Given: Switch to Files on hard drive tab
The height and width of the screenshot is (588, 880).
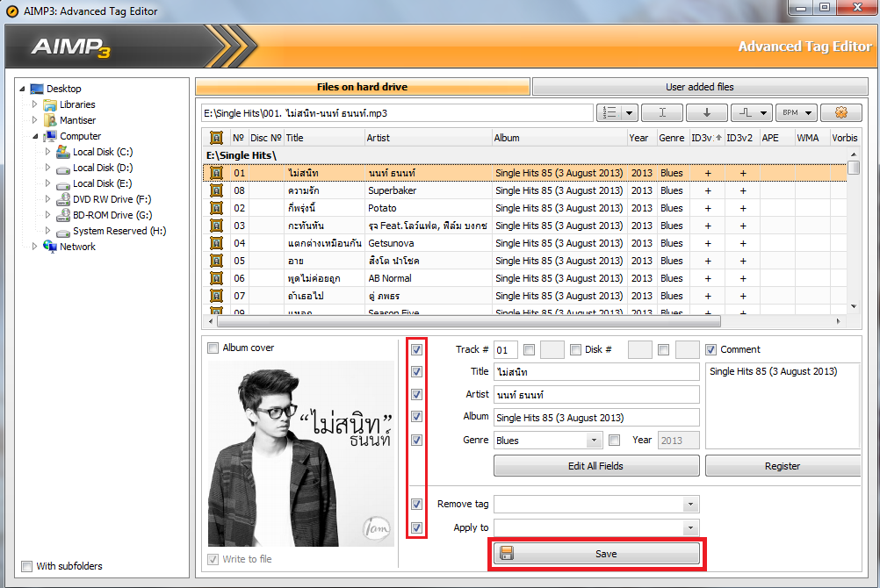Looking at the screenshot, I should tap(362, 87).
